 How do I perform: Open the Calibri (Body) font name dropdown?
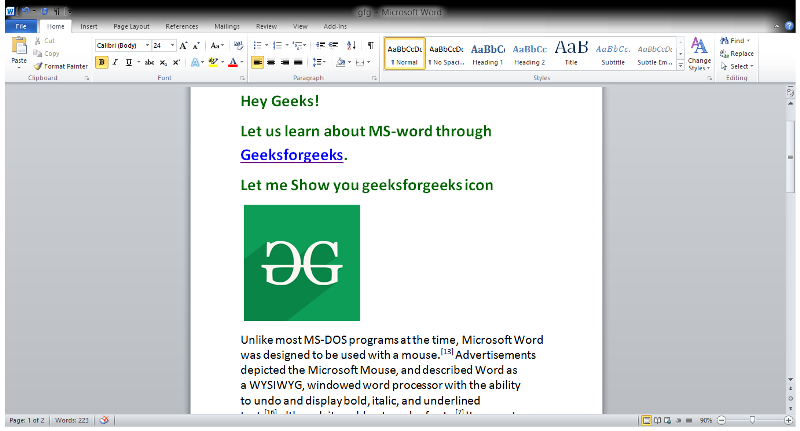coord(147,45)
